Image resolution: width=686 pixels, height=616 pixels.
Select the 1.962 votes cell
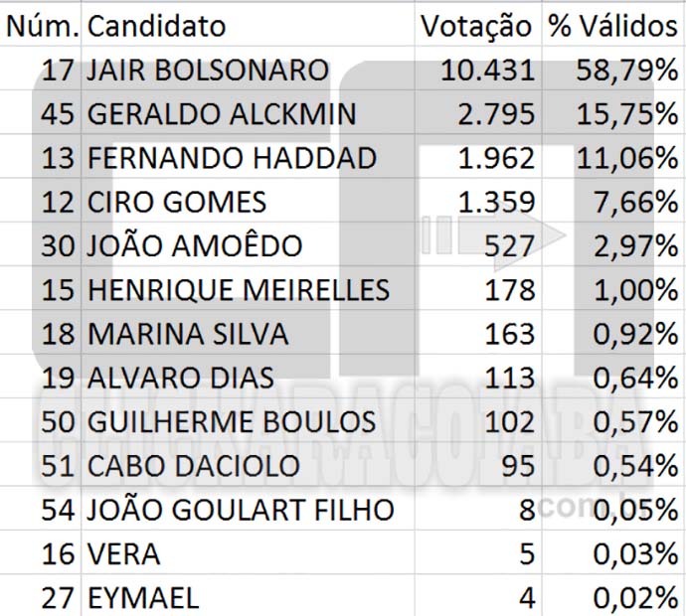[478, 157]
